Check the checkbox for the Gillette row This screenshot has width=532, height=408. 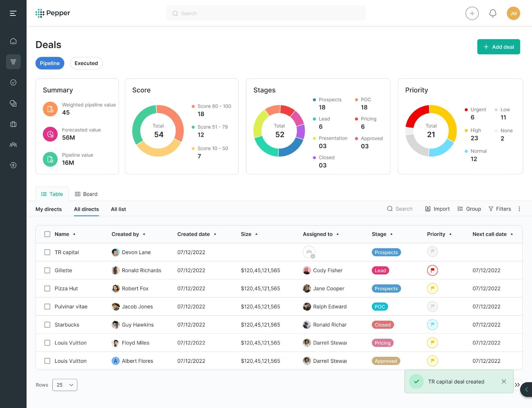[47, 270]
